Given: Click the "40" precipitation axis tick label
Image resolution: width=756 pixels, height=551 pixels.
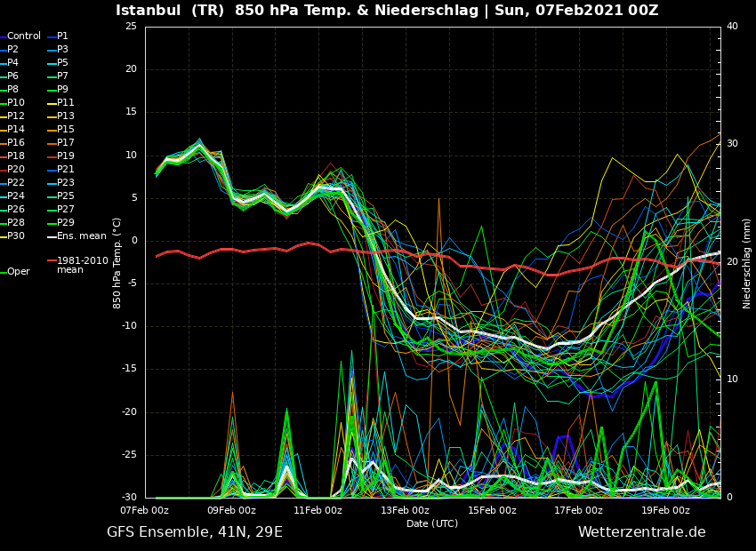Looking at the screenshot, I should point(732,27).
